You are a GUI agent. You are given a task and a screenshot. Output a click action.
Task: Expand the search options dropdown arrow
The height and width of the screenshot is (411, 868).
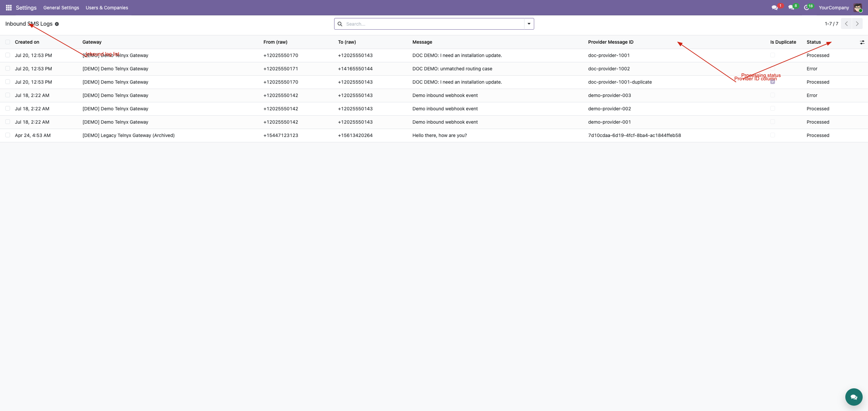(x=529, y=24)
